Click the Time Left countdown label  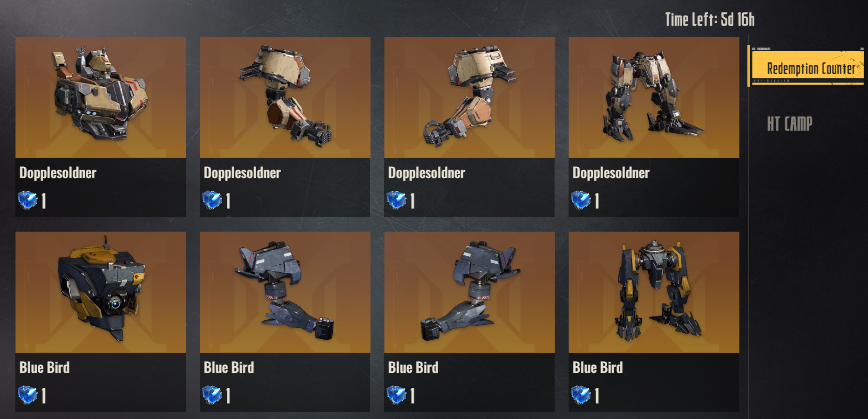[x=710, y=20]
